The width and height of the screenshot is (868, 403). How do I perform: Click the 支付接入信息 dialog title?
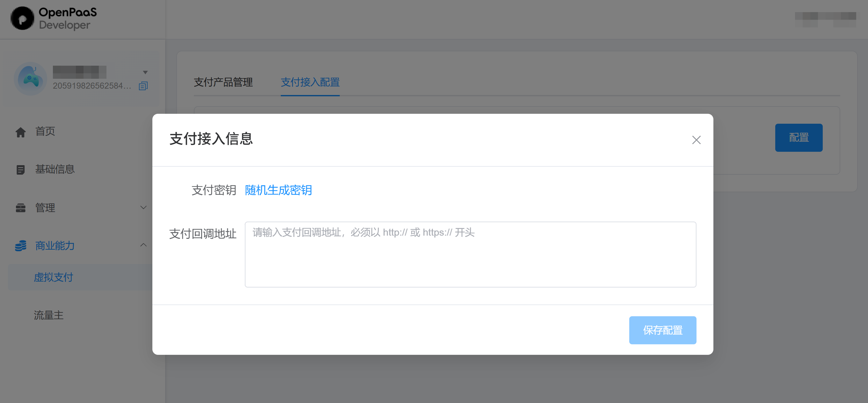point(211,139)
